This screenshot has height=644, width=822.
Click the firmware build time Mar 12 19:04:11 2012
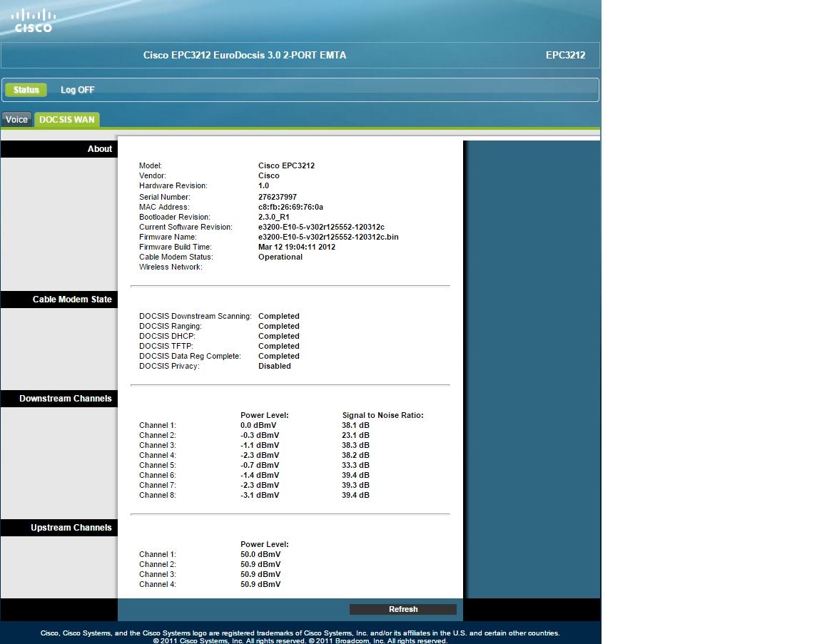coord(297,247)
